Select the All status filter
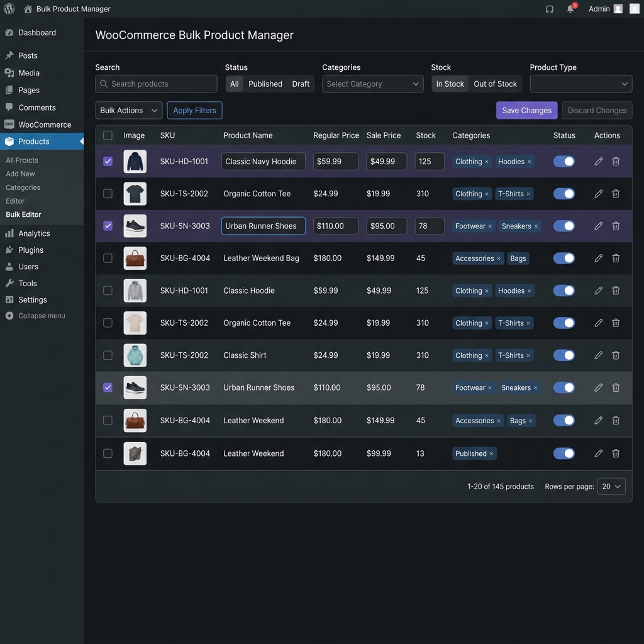This screenshot has width=644, height=644. pyautogui.click(x=235, y=84)
